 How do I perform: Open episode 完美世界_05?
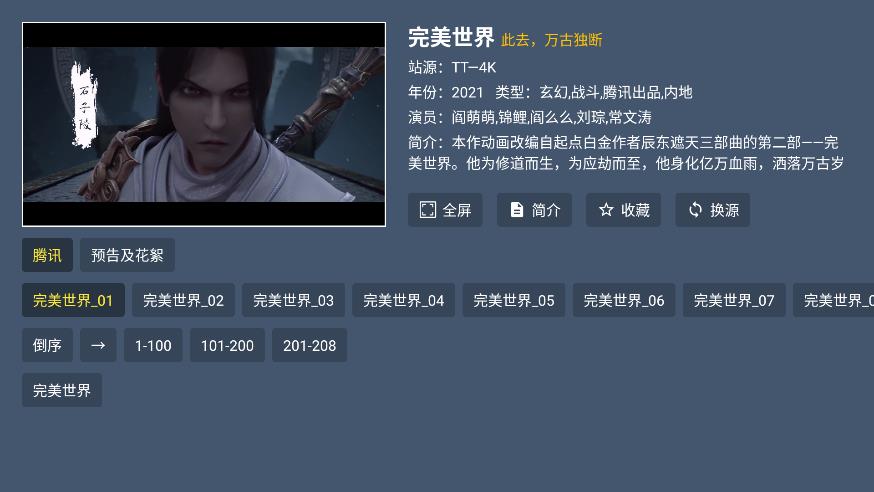coord(514,300)
